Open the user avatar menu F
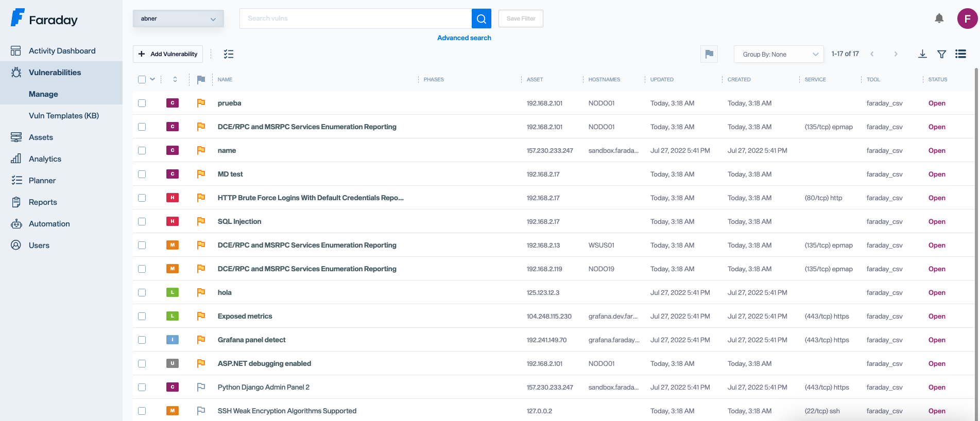The height and width of the screenshot is (421, 980). pyautogui.click(x=967, y=19)
